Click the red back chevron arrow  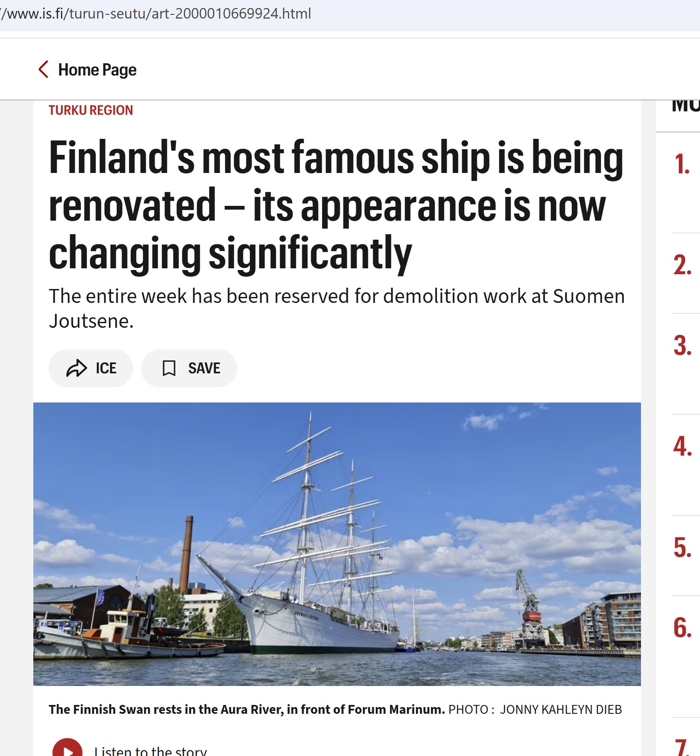click(x=43, y=70)
